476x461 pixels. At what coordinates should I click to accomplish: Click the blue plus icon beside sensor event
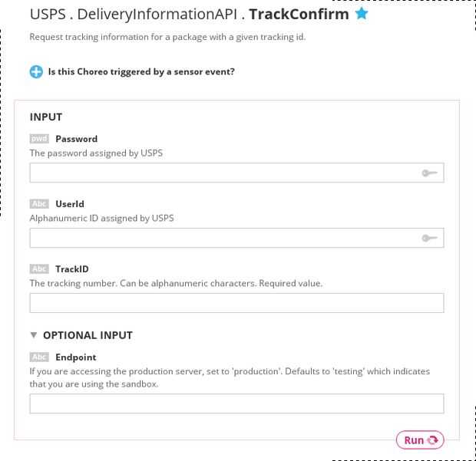coord(36,72)
